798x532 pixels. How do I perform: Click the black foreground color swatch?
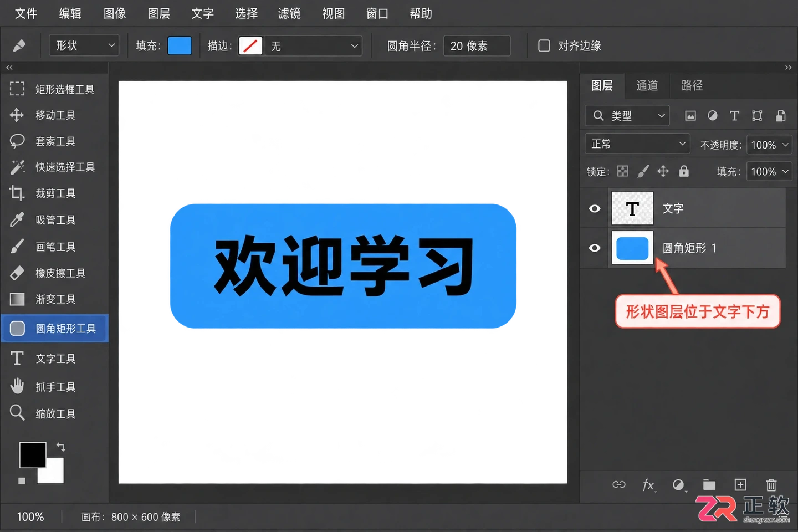pyautogui.click(x=32, y=455)
